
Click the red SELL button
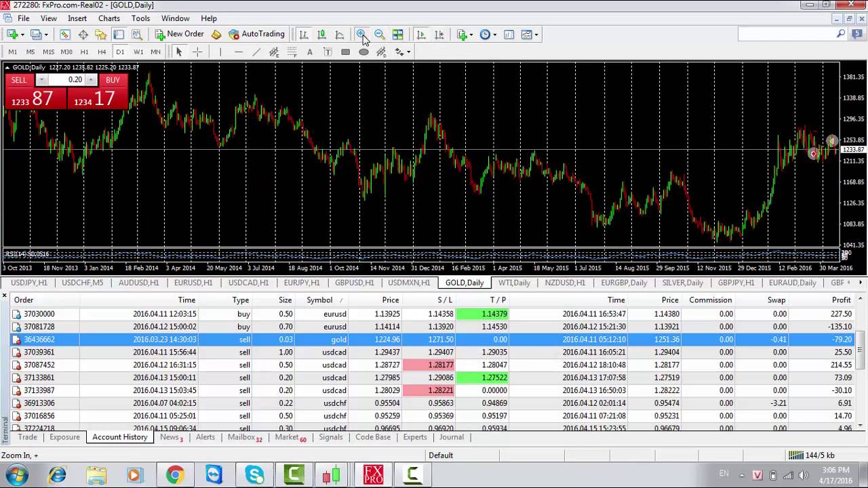click(x=19, y=80)
